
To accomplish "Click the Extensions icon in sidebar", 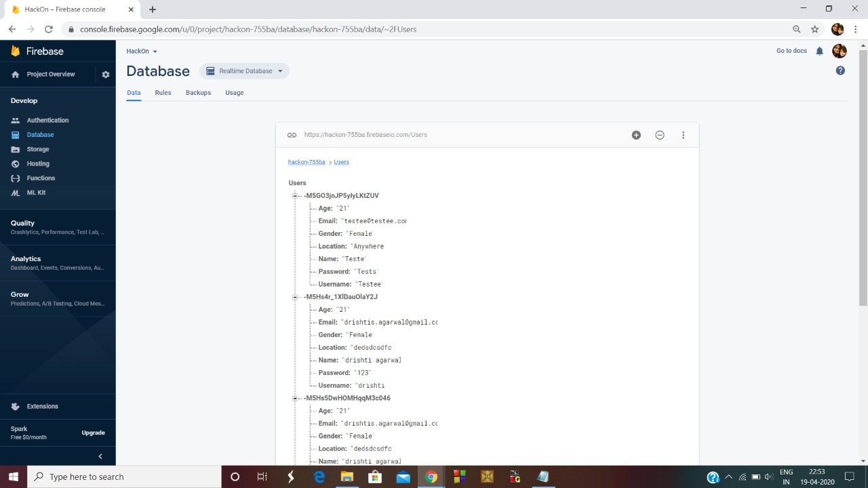I will click(16, 407).
